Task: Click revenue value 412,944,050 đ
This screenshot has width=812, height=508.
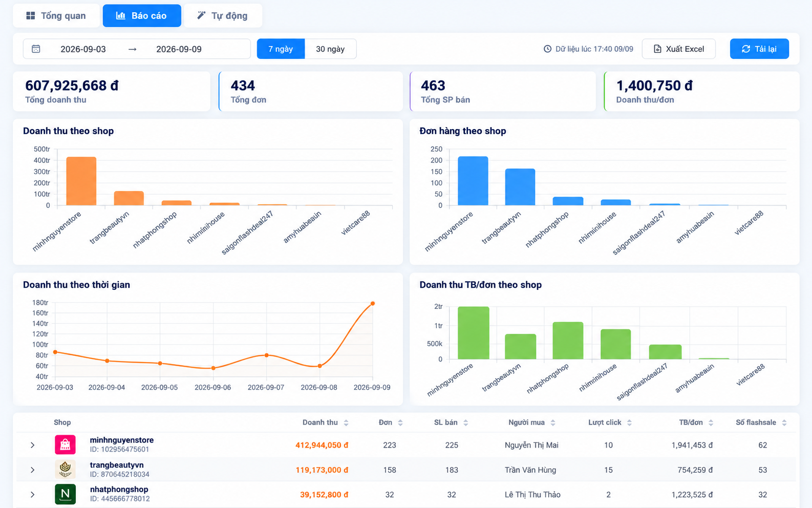Action: [322, 445]
